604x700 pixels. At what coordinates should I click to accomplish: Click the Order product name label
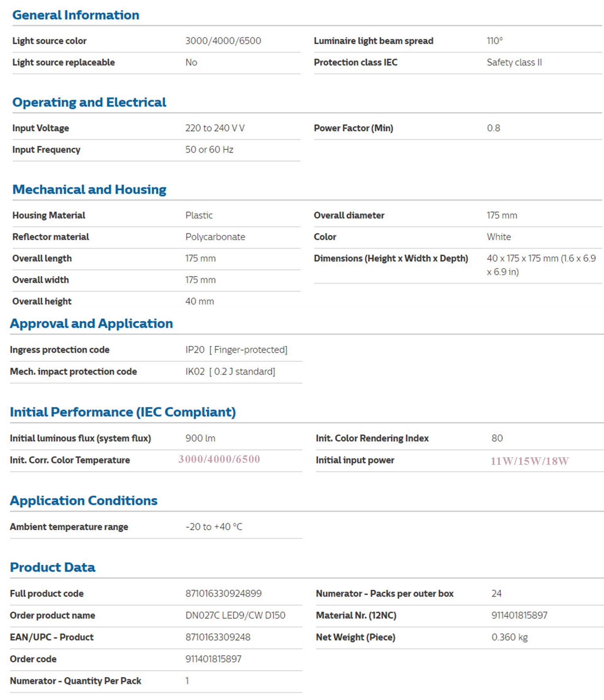(x=52, y=616)
